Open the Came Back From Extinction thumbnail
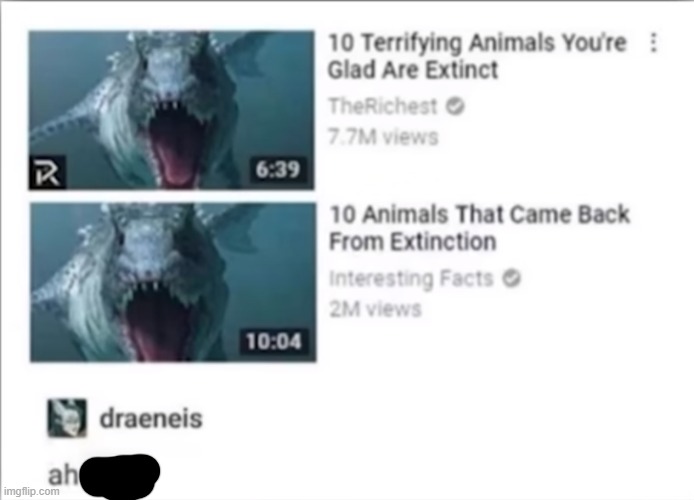Image resolution: width=694 pixels, height=500 pixels. point(173,282)
